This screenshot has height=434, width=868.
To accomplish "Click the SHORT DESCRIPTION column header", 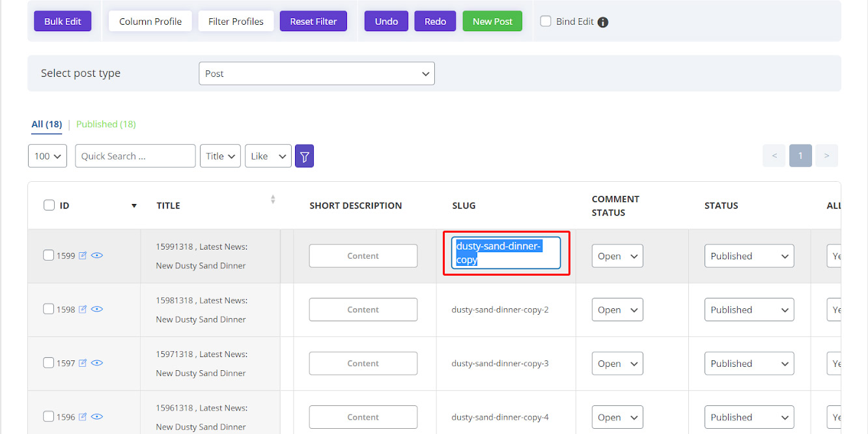I will click(x=356, y=206).
